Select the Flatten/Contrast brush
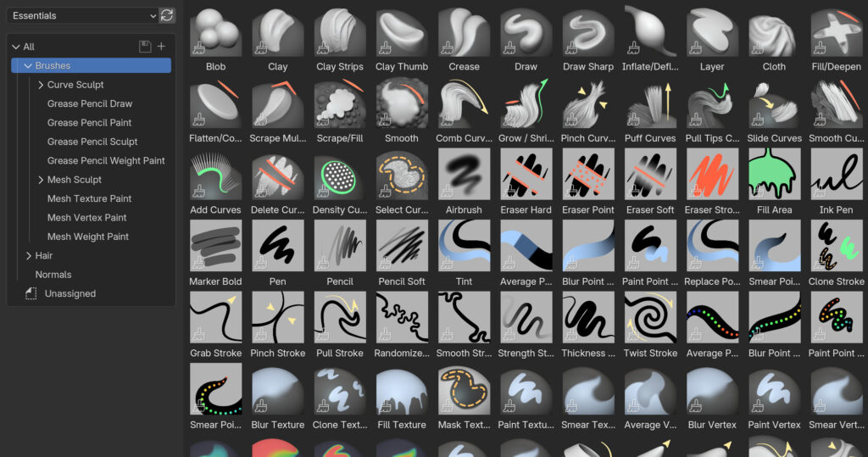The width and height of the screenshot is (868, 457). (x=215, y=103)
